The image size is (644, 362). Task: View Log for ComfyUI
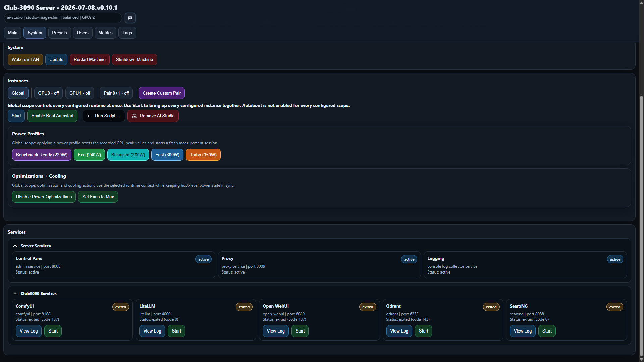tap(29, 331)
